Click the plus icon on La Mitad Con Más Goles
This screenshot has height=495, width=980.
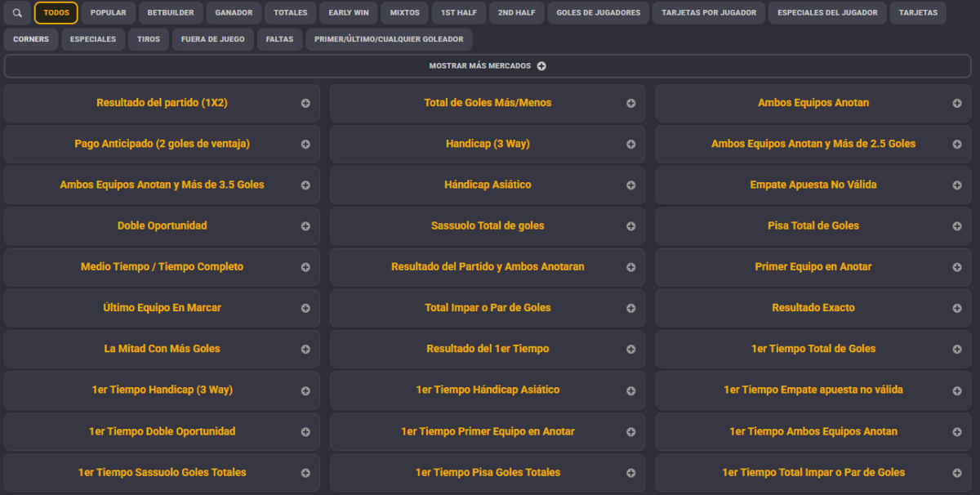tap(305, 349)
